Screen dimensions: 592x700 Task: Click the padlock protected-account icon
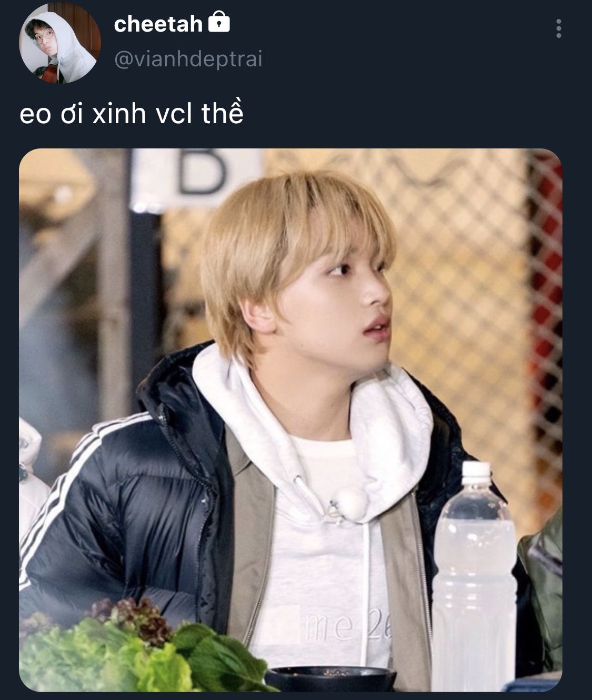pyautogui.click(x=219, y=23)
